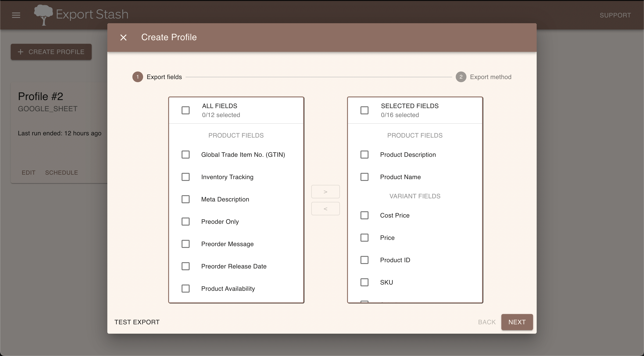
Task: Click the Profile #2 title
Action: (x=40, y=96)
